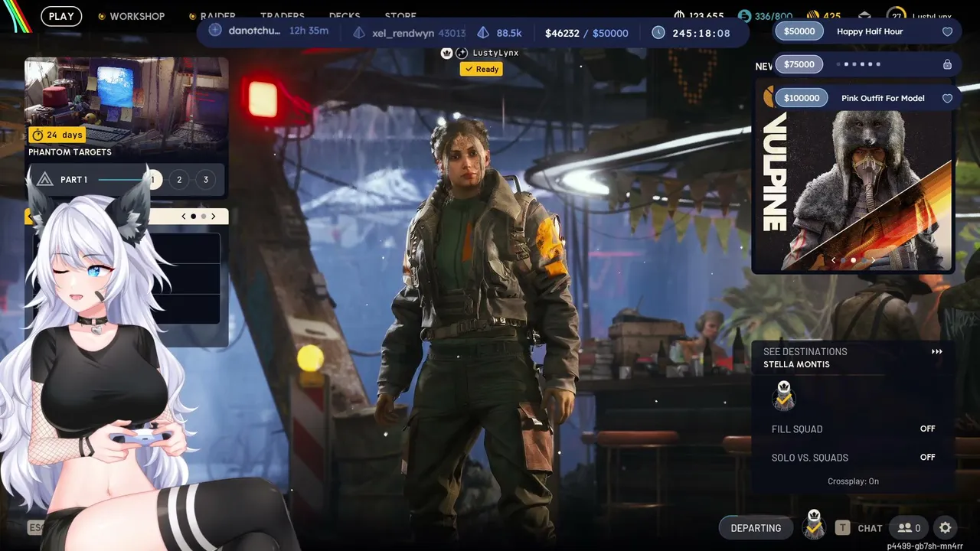Favorite the Happy Half Hour goal heart
This screenshot has width=980, height=551.
[947, 32]
